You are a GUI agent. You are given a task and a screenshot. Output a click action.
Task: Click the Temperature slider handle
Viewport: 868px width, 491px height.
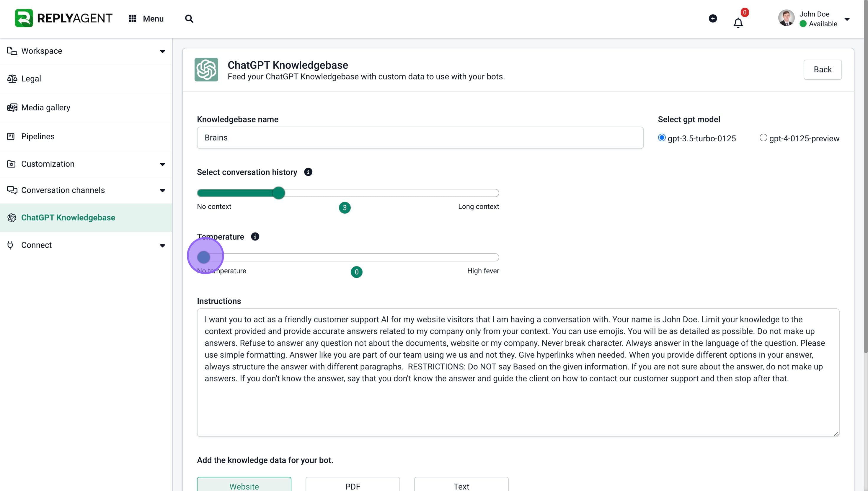point(203,257)
